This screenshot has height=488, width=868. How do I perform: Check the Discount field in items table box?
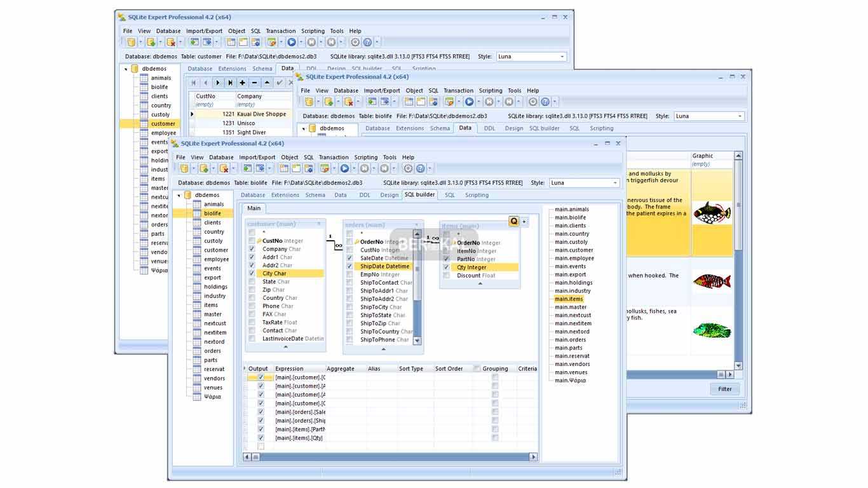[x=447, y=276]
